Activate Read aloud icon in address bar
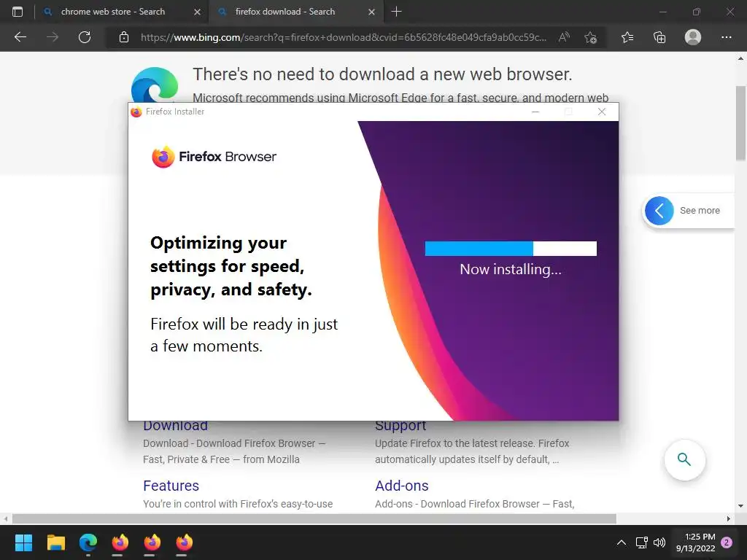Viewport: 747px width, 560px height. (x=564, y=37)
